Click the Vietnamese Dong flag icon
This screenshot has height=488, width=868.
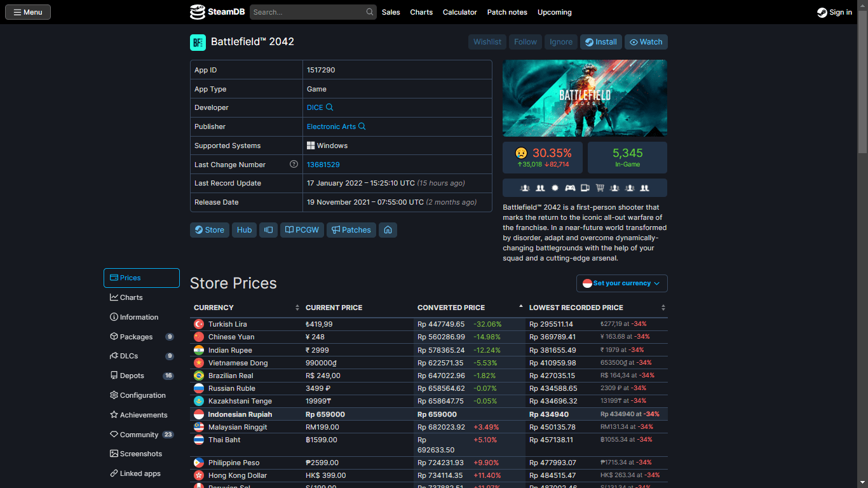[199, 363]
